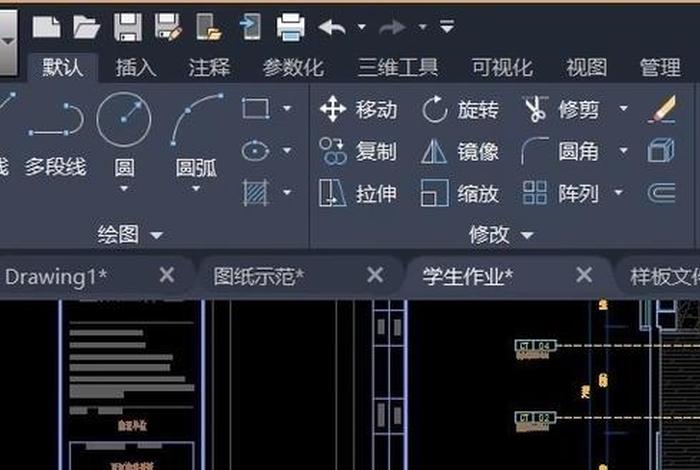Open the 插入 ribbon tab
Viewport: 700px width, 470px height.
[x=136, y=68]
